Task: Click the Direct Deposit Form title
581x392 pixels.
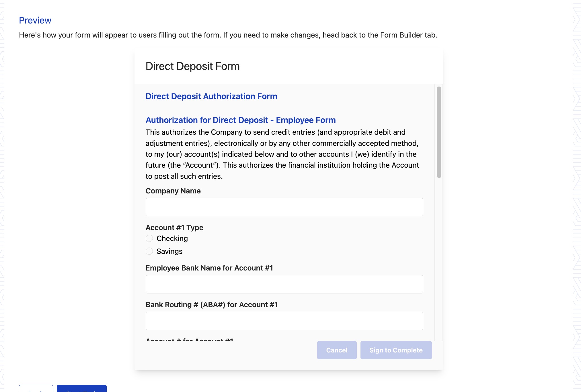Action: tap(192, 66)
